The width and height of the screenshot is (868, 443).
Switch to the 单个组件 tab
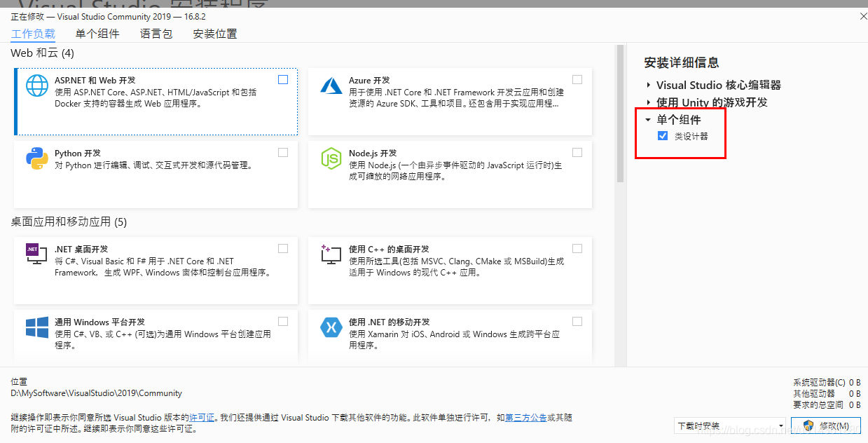97,34
